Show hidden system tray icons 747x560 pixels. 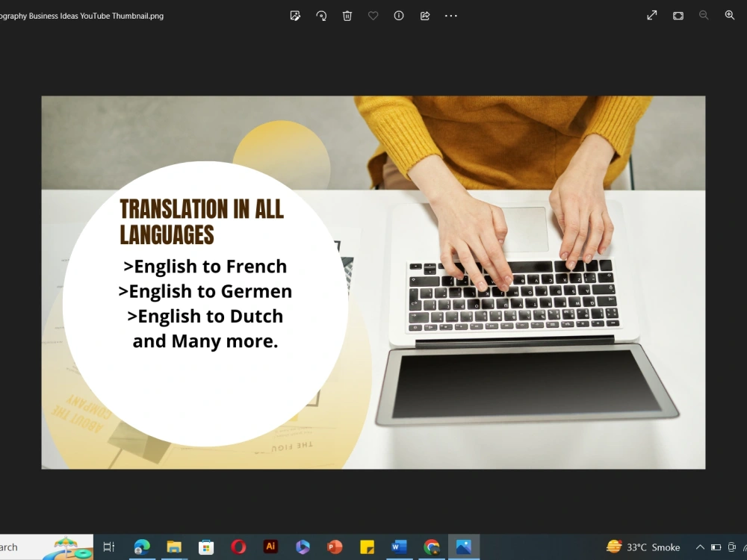pos(700,547)
